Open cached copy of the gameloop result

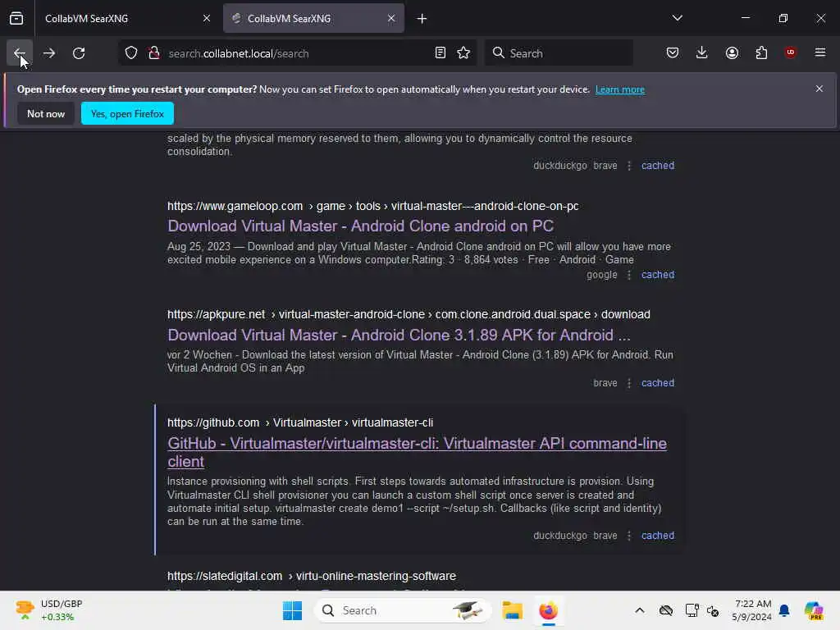coord(658,275)
